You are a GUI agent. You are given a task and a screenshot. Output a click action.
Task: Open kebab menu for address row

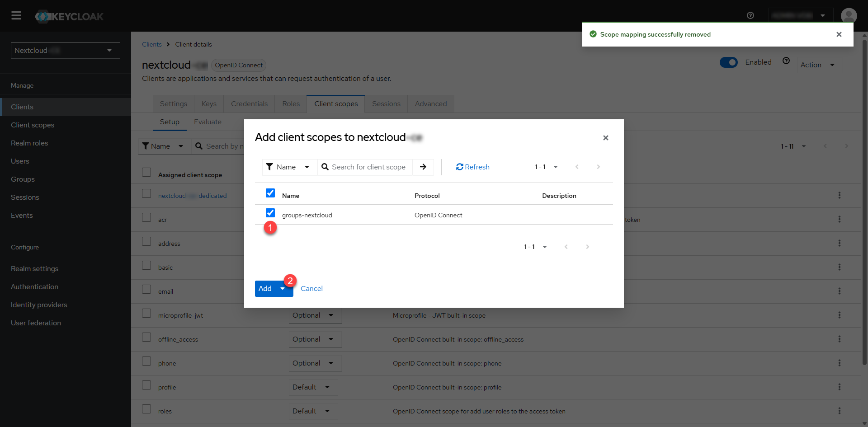click(840, 243)
